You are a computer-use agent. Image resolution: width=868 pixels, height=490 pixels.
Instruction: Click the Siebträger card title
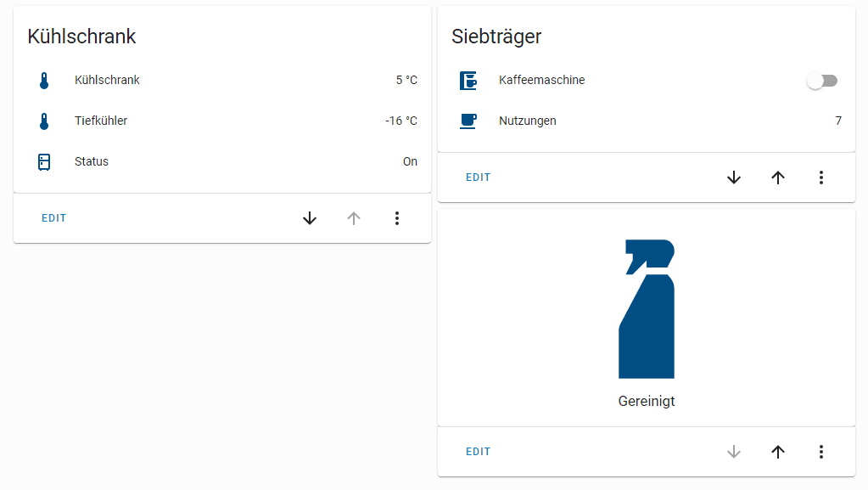coord(496,37)
